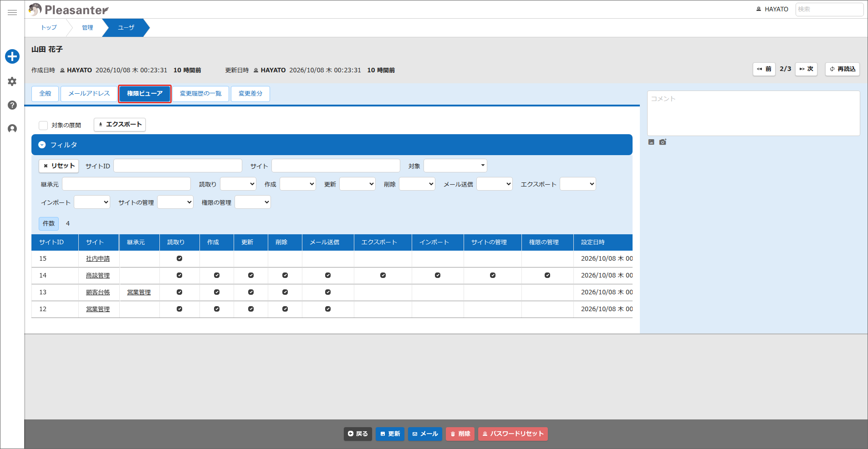Click the 次 next record button

click(807, 69)
